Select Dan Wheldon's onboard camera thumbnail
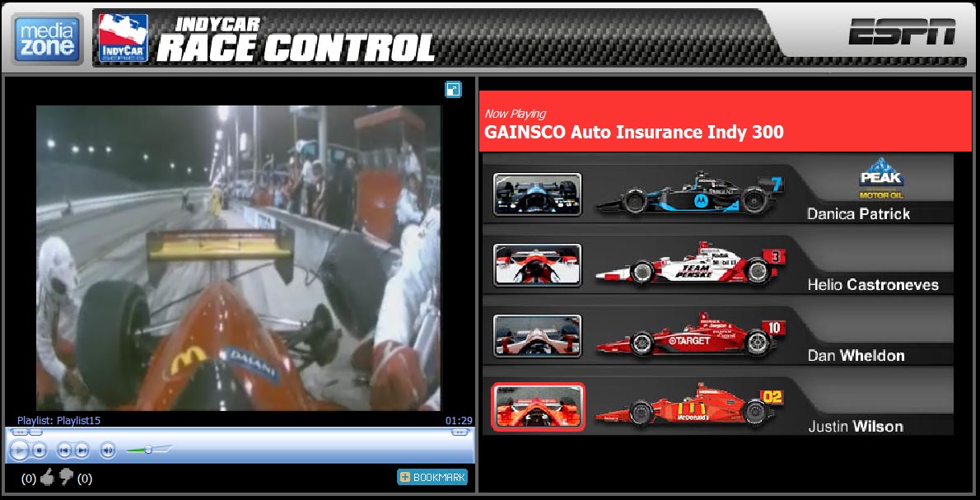This screenshot has height=500, width=980. [x=538, y=335]
